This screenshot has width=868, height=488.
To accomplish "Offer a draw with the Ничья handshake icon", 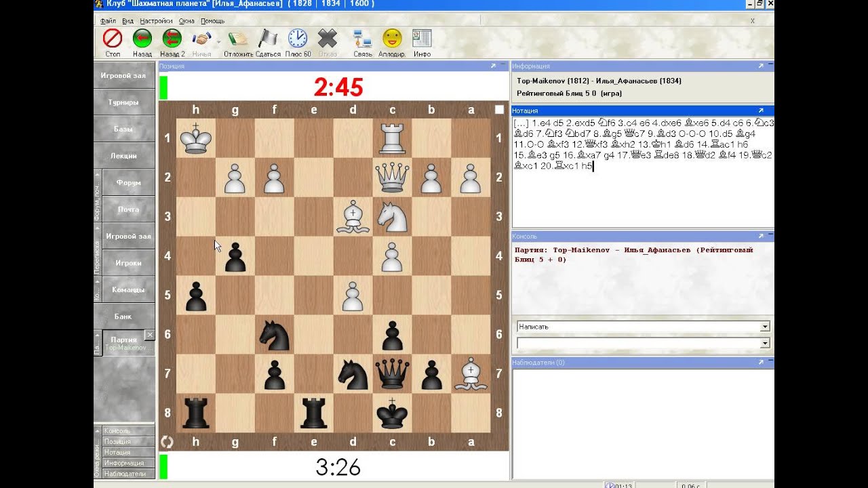I will coord(201,38).
